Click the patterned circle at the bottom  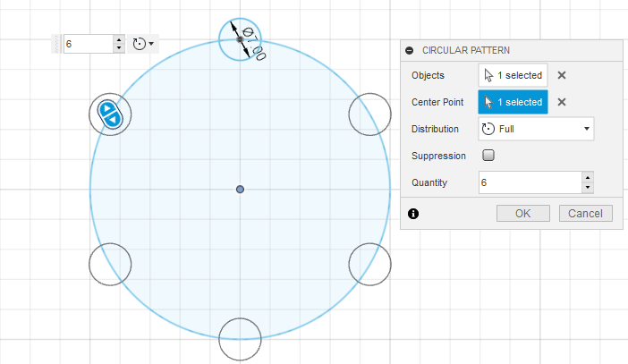[x=240, y=339]
